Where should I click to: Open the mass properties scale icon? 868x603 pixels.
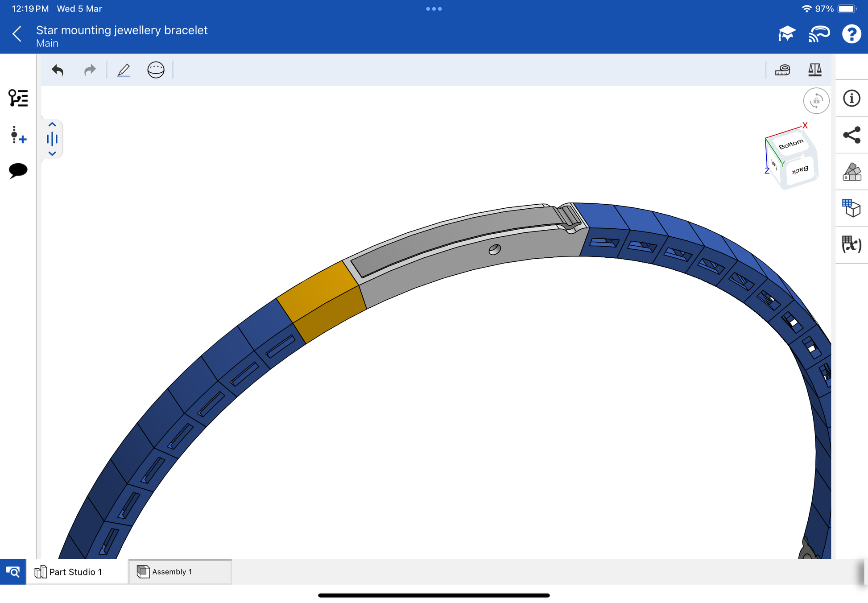tap(814, 70)
